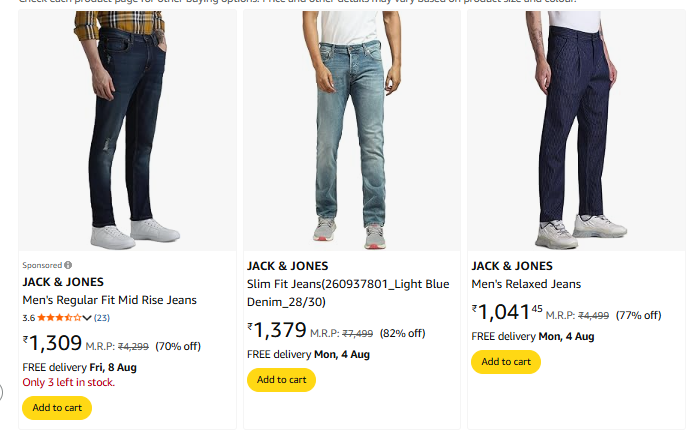Open the 23 ratings count link
This screenshot has height=433, width=687.
(102, 318)
